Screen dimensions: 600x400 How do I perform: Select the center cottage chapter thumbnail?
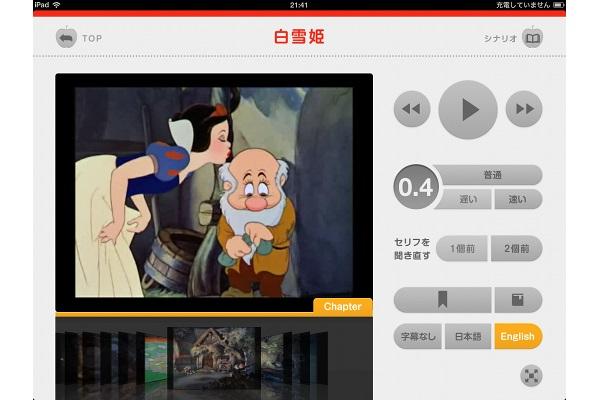tap(214, 357)
